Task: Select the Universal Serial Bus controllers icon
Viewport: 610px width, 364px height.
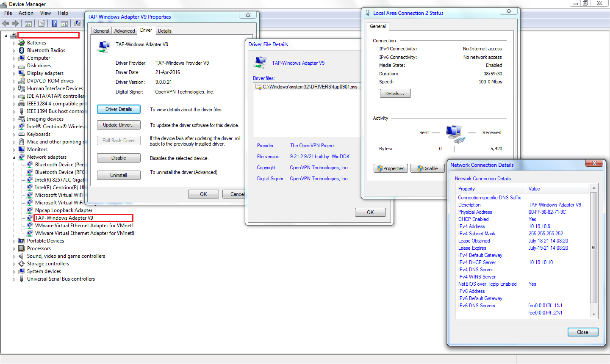Action: pyautogui.click(x=22, y=279)
